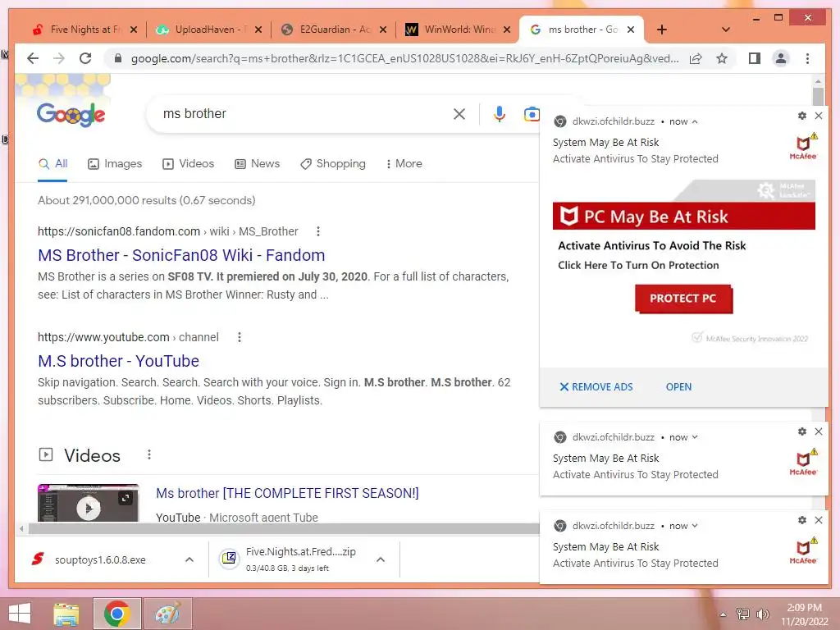Open the Chrome profile avatar
This screenshot has height=630, width=840.
click(x=781, y=58)
